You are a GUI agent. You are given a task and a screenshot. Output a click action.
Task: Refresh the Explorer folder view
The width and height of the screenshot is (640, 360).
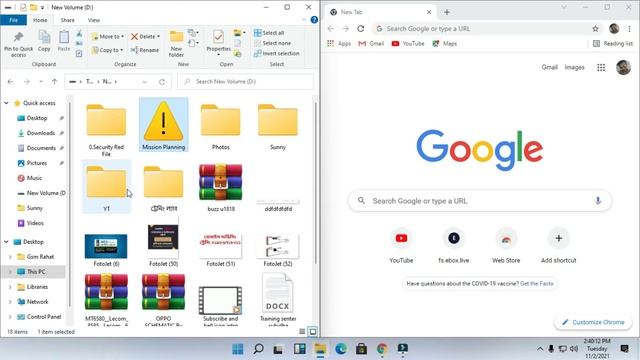coord(162,82)
